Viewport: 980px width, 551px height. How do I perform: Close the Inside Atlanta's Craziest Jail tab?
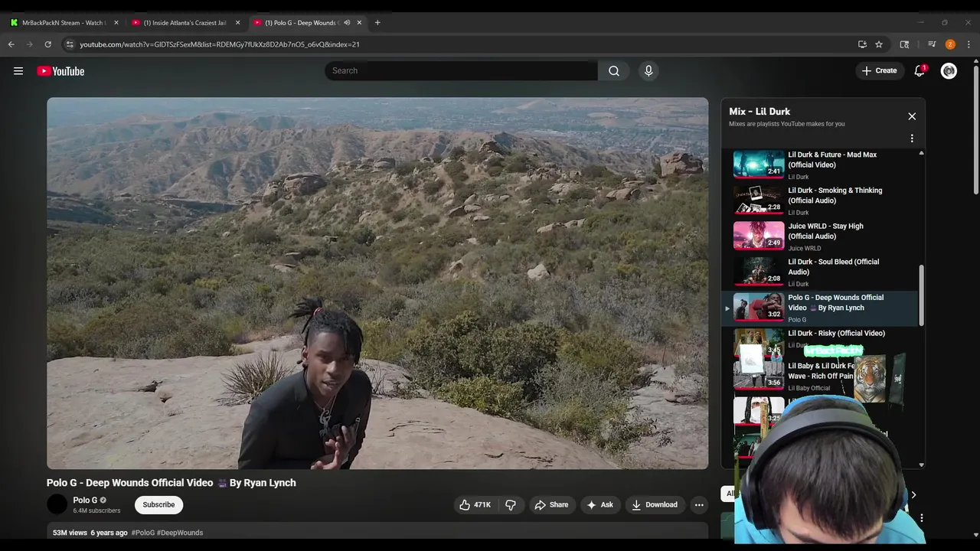coord(237,23)
